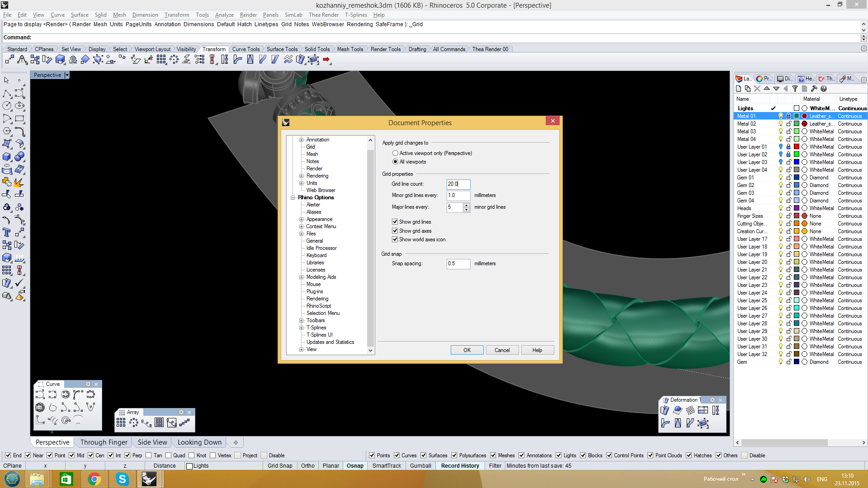Viewport: 868px width, 488px height.
Task: Expand the Units tree node
Action: 302,183
